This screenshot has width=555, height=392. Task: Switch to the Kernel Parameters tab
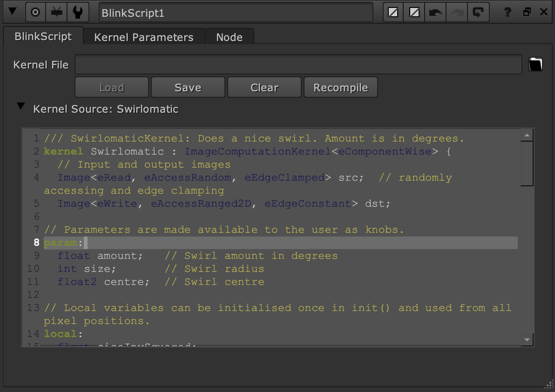click(x=143, y=37)
